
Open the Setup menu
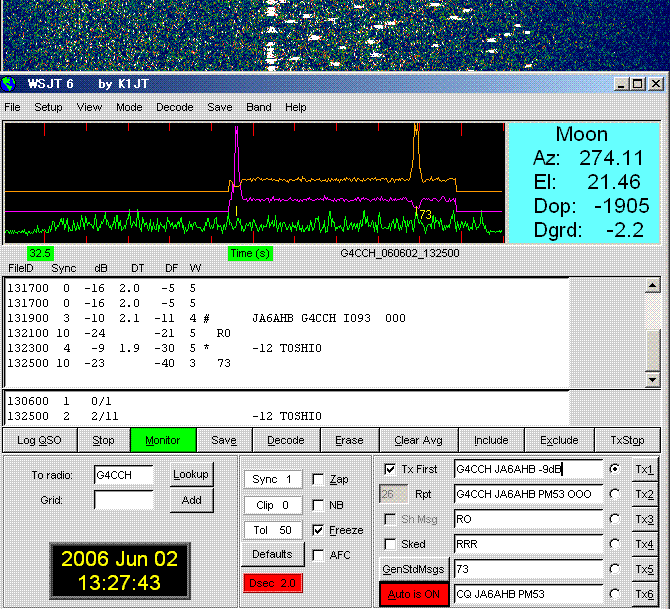[48, 107]
